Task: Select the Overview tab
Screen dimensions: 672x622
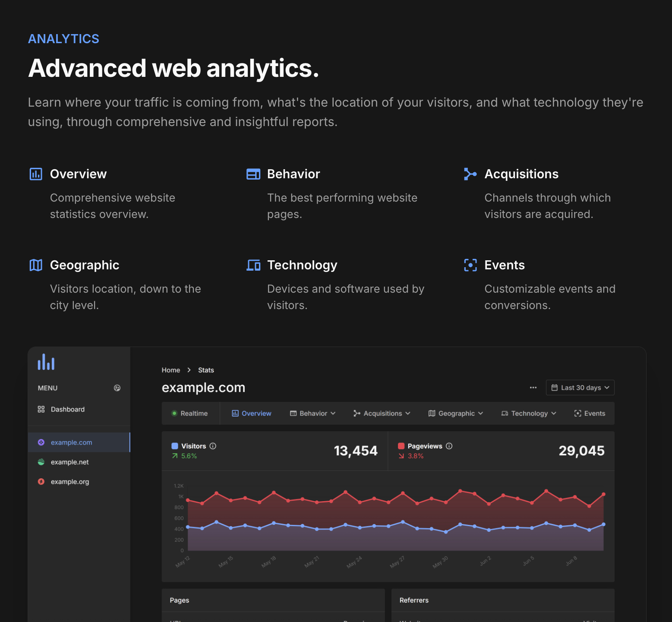Action: [x=251, y=414]
